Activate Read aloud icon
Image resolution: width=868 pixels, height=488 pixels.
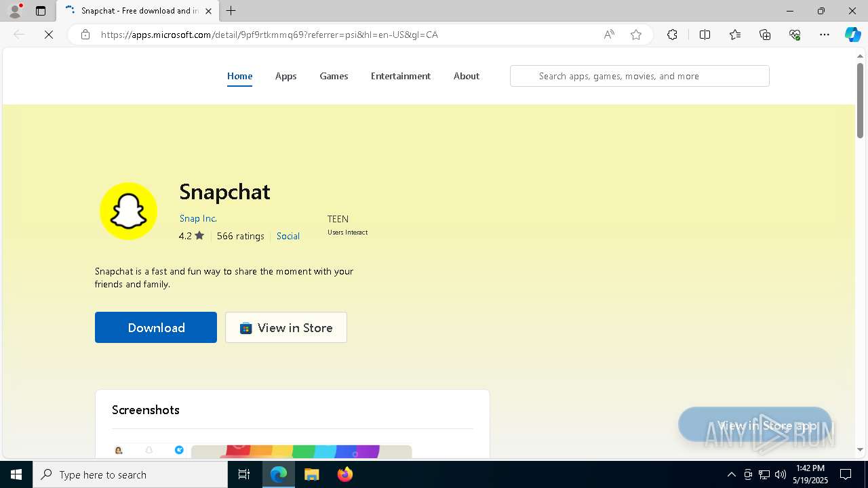tap(609, 35)
